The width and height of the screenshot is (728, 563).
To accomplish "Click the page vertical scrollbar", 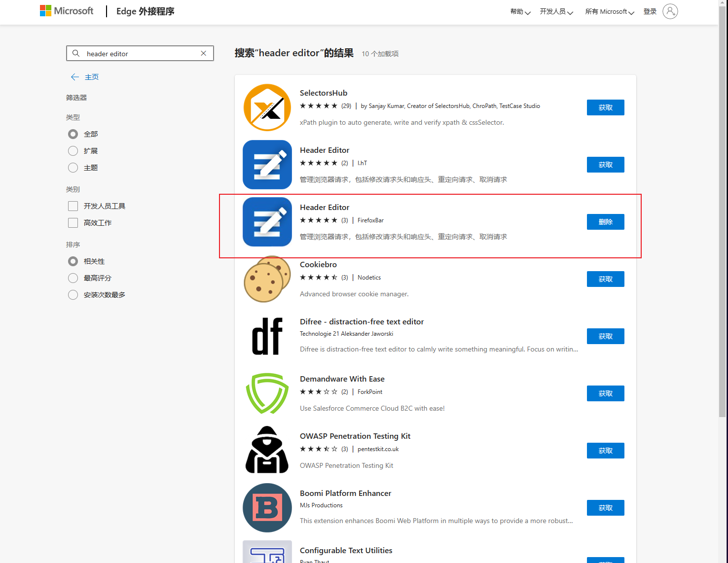I will 723,212.
